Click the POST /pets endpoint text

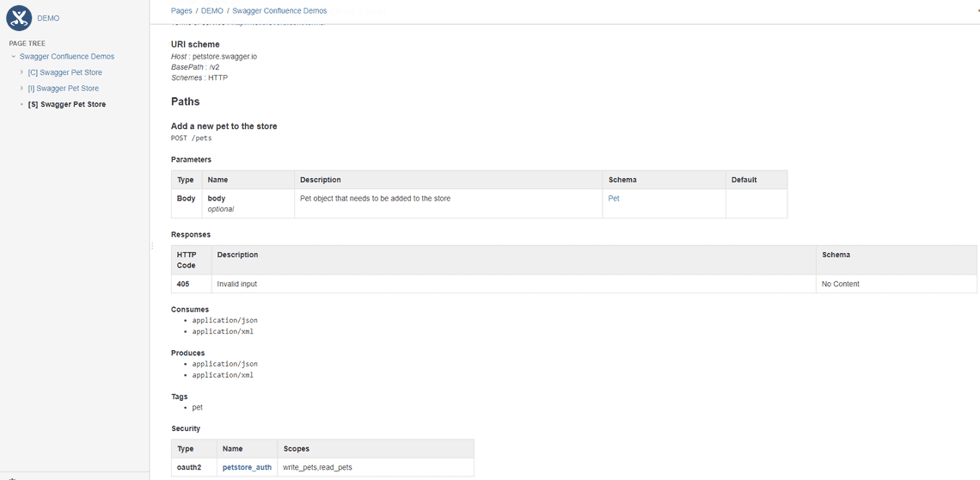[x=192, y=138]
